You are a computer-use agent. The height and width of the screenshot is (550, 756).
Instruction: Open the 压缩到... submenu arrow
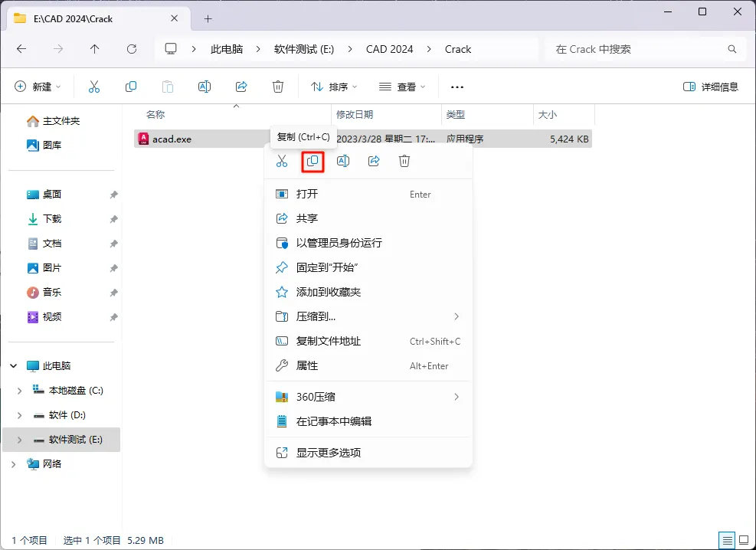[456, 316]
